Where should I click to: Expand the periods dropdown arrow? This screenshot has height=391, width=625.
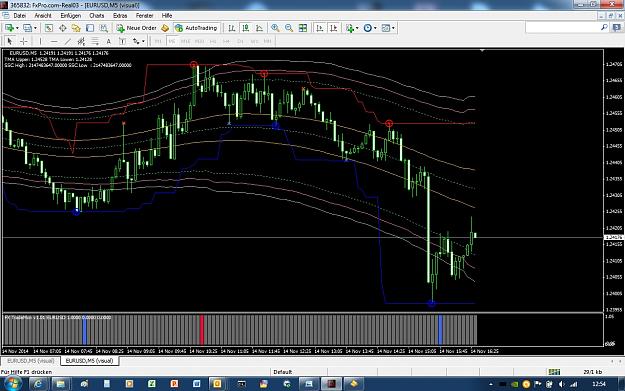[375, 28]
